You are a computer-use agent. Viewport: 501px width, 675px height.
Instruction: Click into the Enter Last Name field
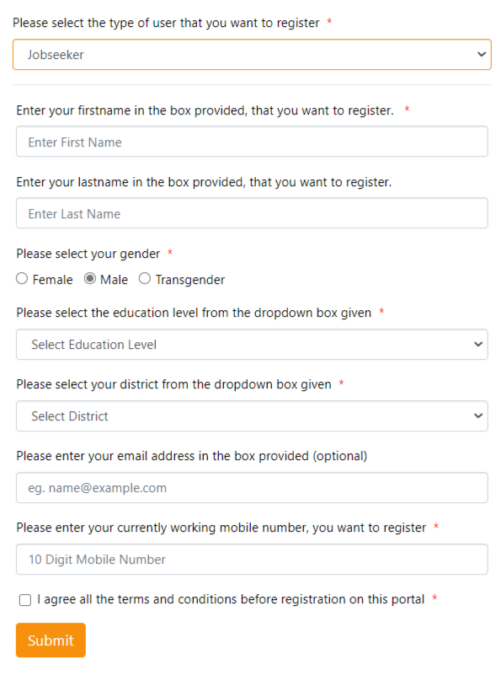(252, 213)
